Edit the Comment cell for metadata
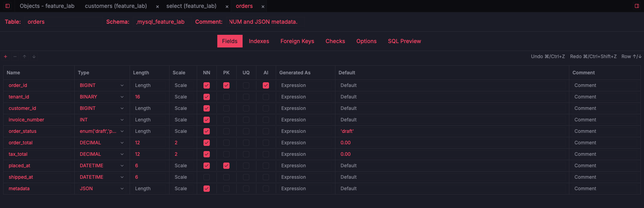The height and width of the screenshot is (208, 644). (x=605, y=189)
